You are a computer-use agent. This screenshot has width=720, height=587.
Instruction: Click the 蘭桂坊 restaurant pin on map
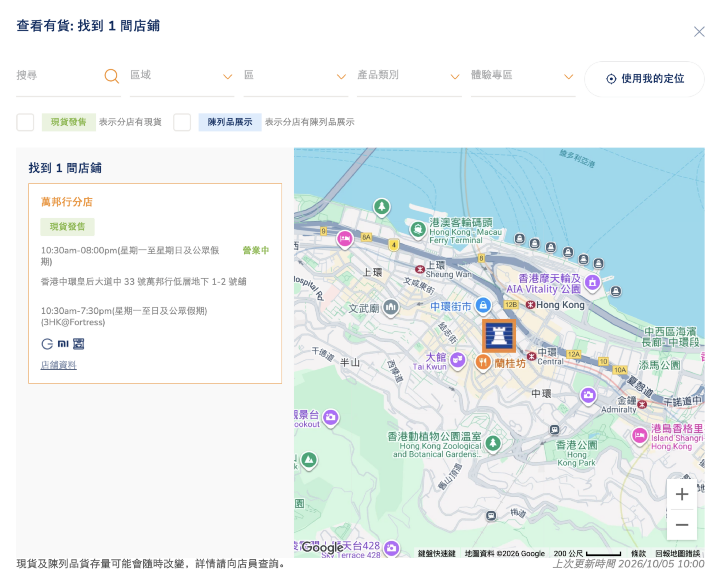483,363
